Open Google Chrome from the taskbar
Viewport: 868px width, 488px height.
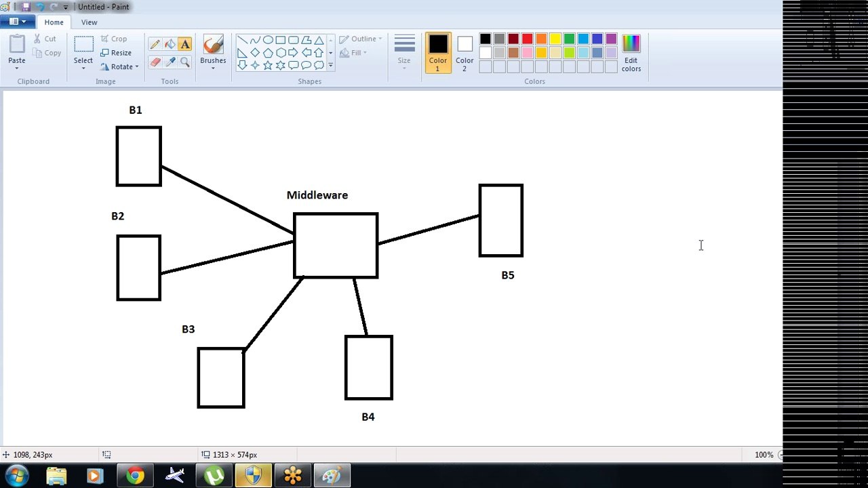[135, 476]
